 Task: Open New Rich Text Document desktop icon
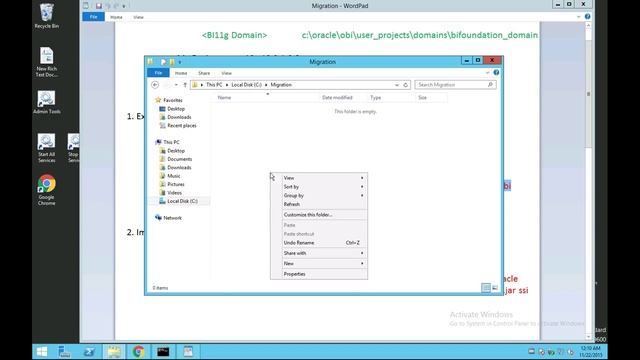point(47,62)
